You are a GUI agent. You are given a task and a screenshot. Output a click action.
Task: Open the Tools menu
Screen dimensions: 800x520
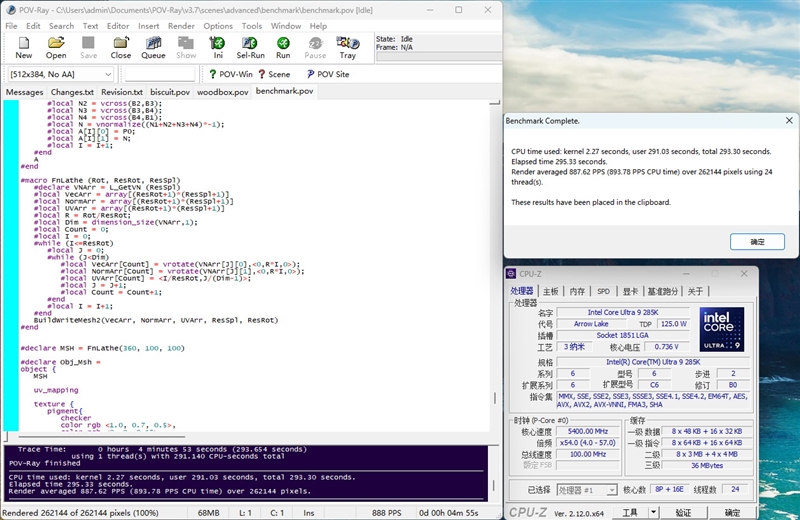[x=252, y=26]
